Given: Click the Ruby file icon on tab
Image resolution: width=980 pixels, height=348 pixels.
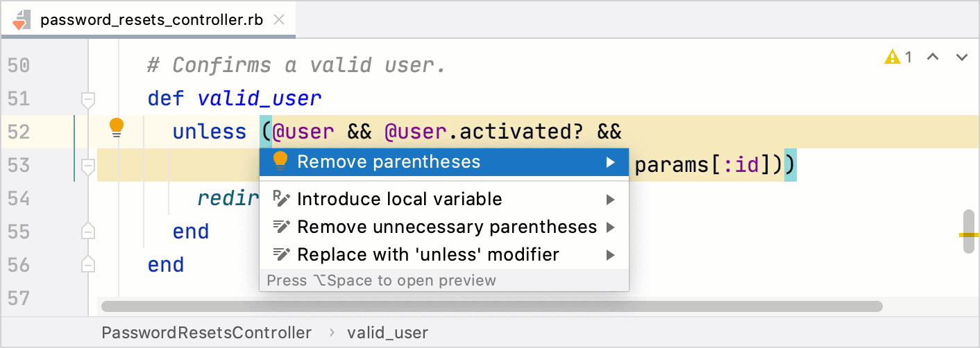Looking at the screenshot, I should pyautogui.click(x=21, y=19).
